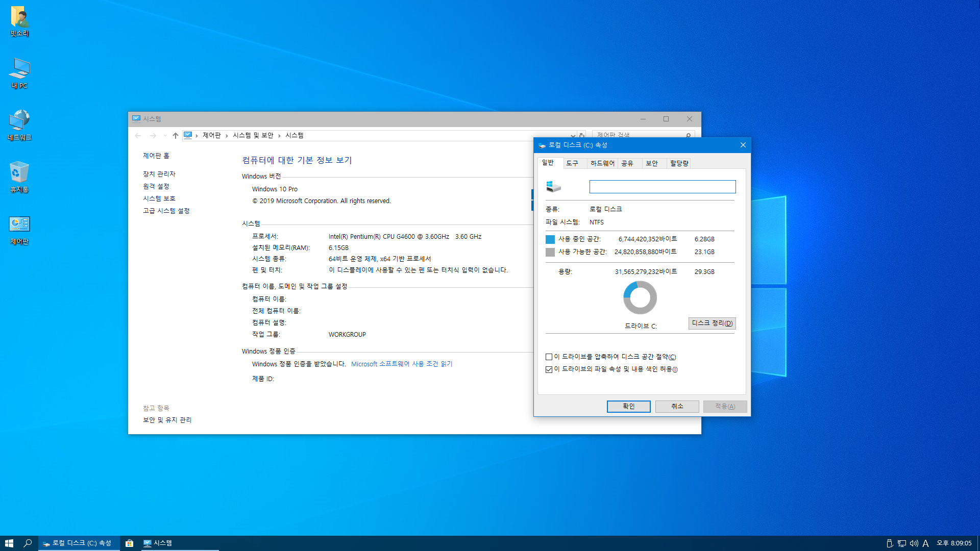980x551 pixels.
Task: Click Show desktop sliver at taskbar end
Action: pos(978,543)
